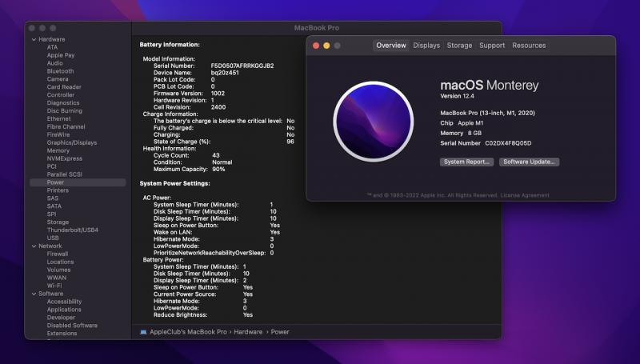The height and width of the screenshot is (364, 640).
Task: Select Storage in the sidebar list
Action: [x=58, y=222]
